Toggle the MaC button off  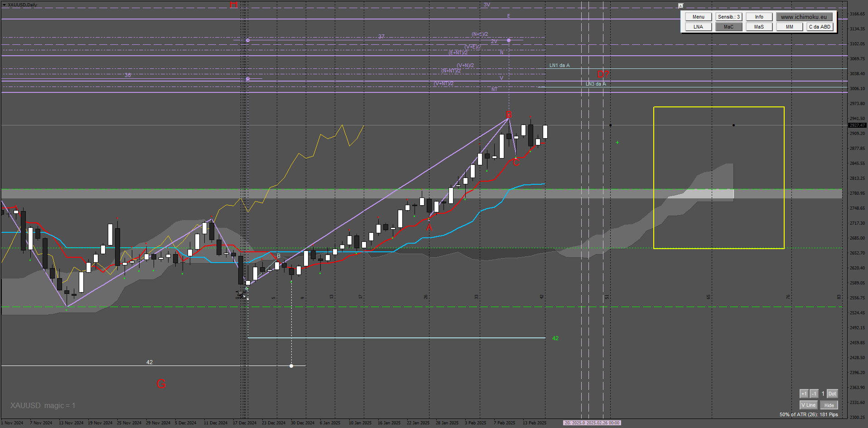pyautogui.click(x=728, y=27)
